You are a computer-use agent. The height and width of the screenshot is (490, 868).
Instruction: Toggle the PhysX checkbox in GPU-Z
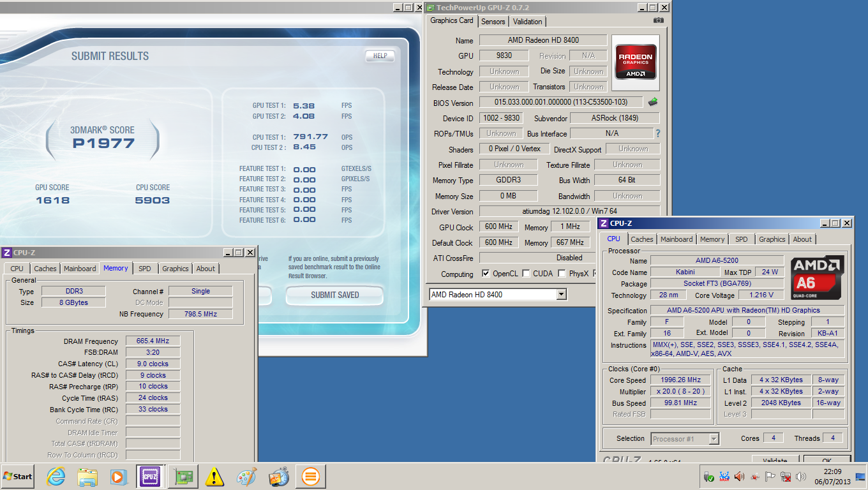[x=562, y=273]
